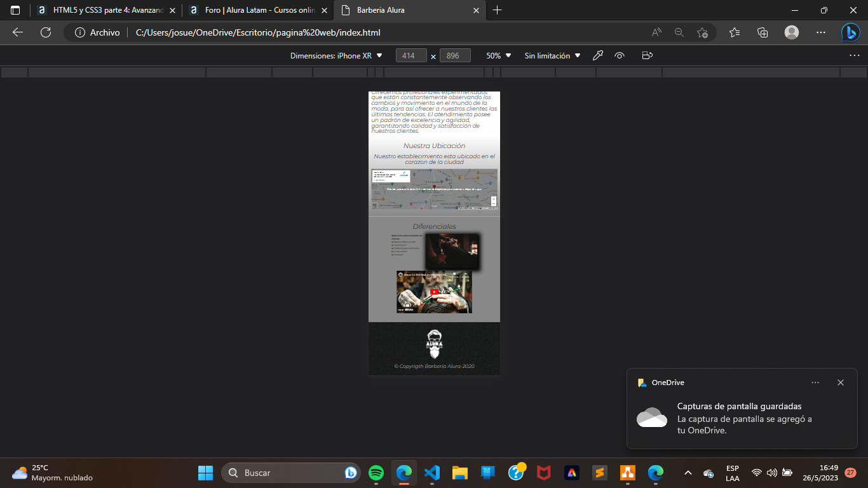Viewport: 868px width, 488px height.
Task: Open the orange diagram taskbar app
Action: (627, 473)
